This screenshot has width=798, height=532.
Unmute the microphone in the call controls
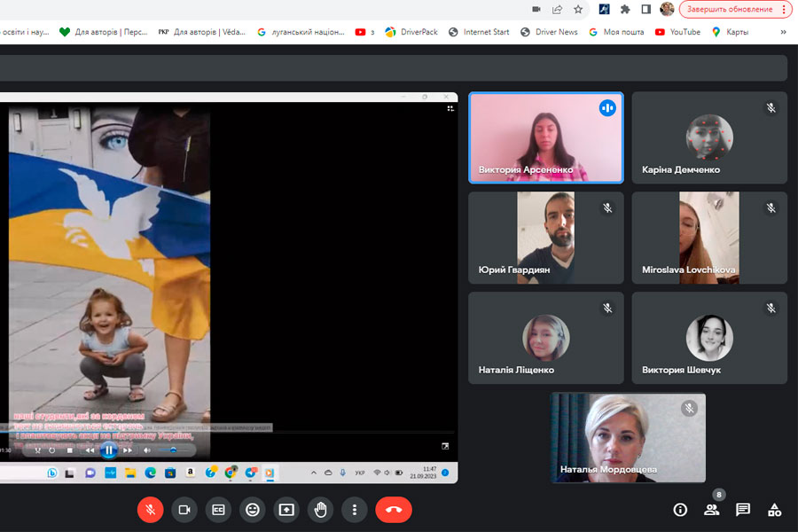click(x=150, y=510)
